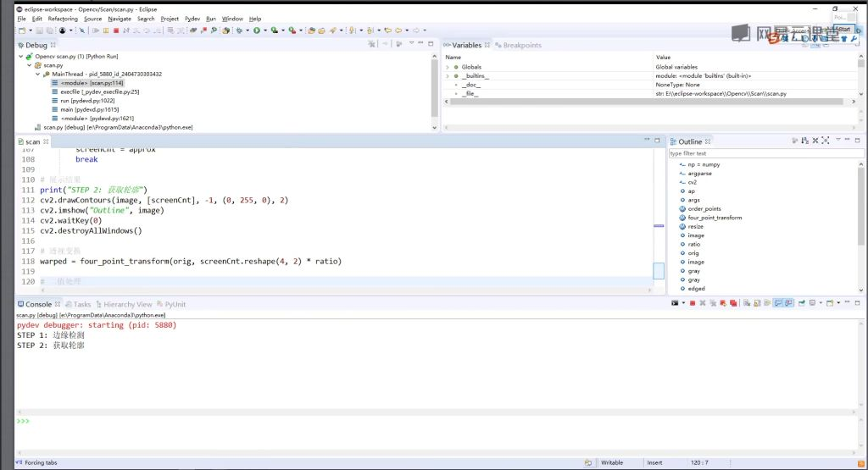Switch to the Breakpoints tab
Viewport: 868px width, 470px height.
click(519, 46)
